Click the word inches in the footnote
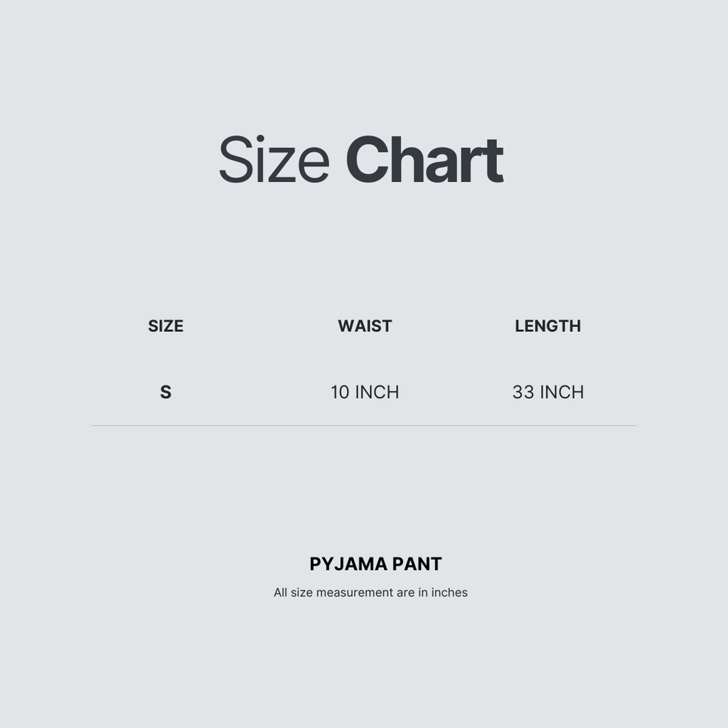Screen dimensions: 728x728 coord(449,592)
